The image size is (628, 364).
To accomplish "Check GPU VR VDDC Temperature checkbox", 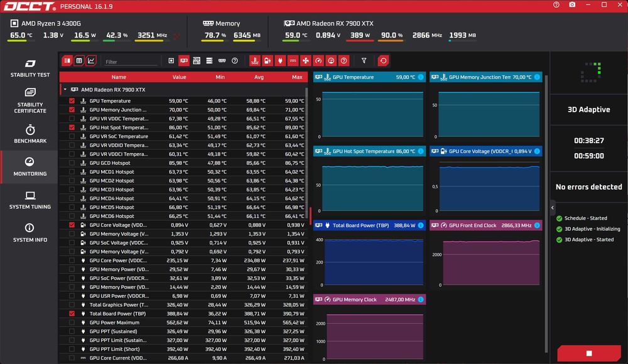I will pos(72,119).
